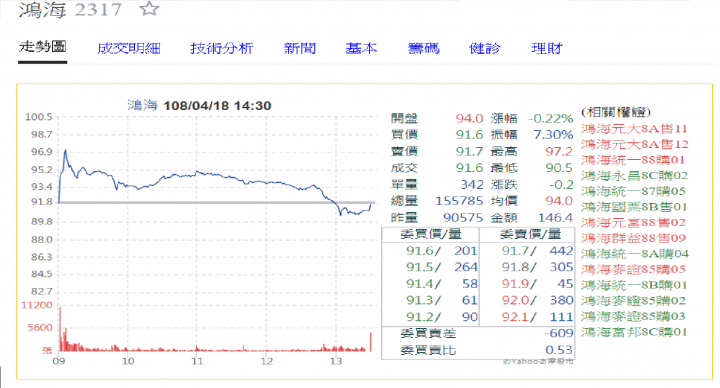This screenshot has height=388, width=720.
Task: Click the 委買賣比 value 0.53
Action: [x=559, y=350]
